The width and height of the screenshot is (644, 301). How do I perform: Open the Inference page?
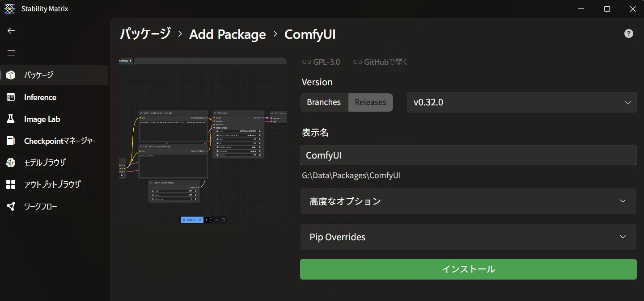(x=54, y=97)
